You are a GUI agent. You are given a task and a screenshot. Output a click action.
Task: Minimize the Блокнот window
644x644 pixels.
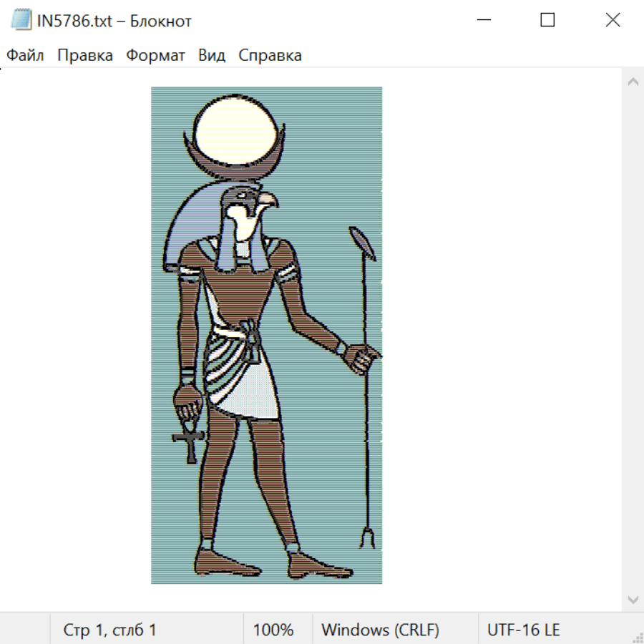(482, 20)
